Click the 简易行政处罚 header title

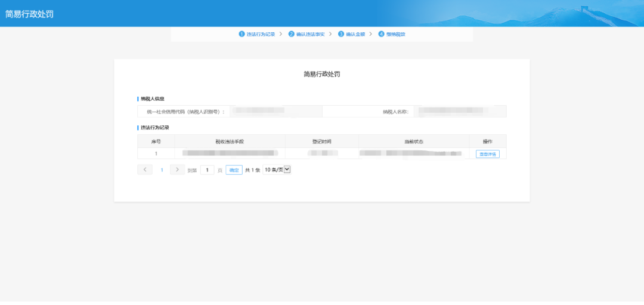coord(30,14)
